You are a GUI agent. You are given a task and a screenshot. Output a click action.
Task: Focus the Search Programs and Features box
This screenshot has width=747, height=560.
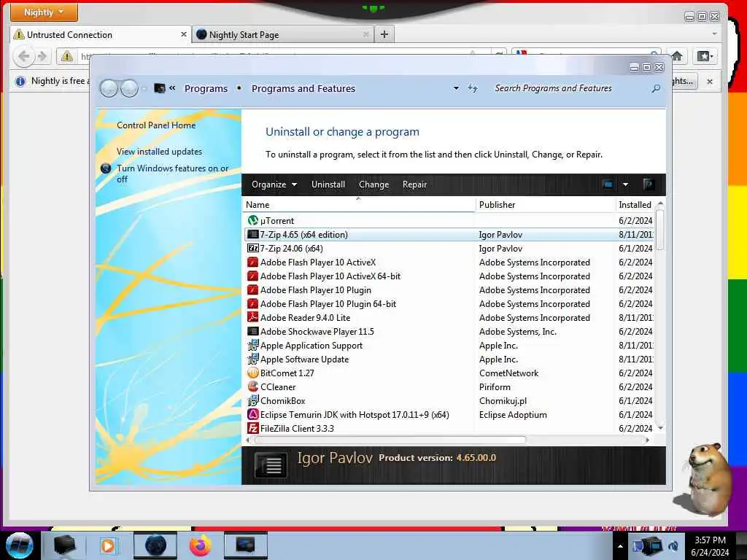(569, 88)
